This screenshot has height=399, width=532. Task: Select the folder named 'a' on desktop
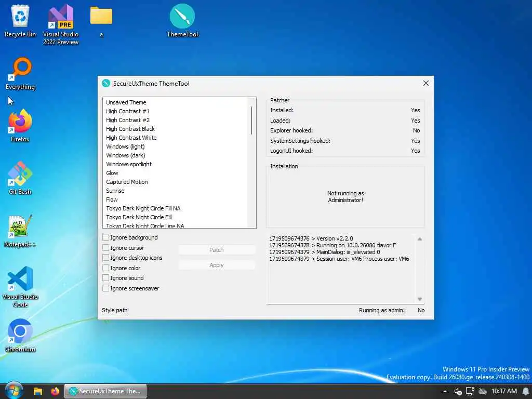tap(101, 21)
